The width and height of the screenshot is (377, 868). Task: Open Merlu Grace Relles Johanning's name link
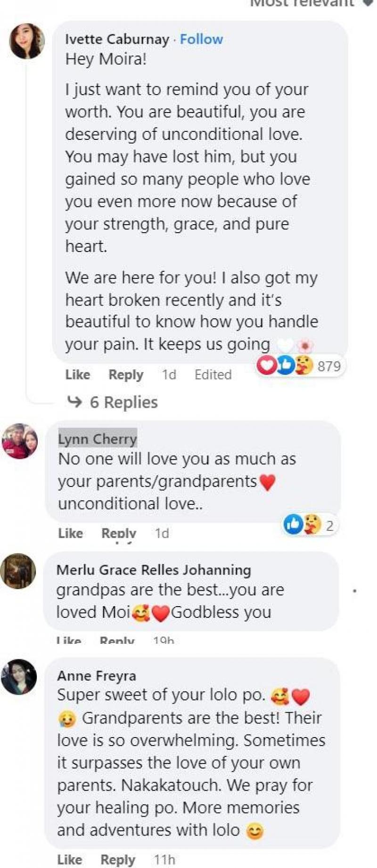(154, 570)
